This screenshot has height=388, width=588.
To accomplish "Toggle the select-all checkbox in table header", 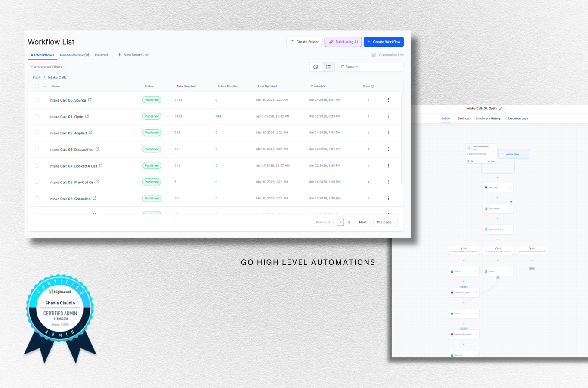I will click(37, 87).
